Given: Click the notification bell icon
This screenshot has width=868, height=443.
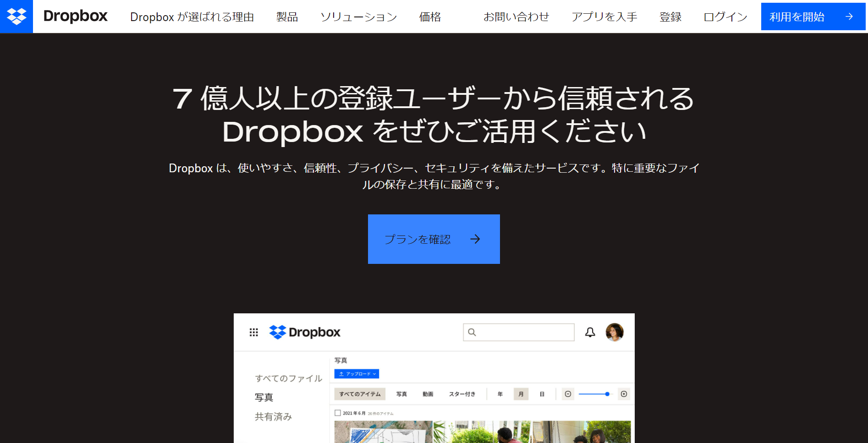Looking at the screenshot, I should click(590, 332).
